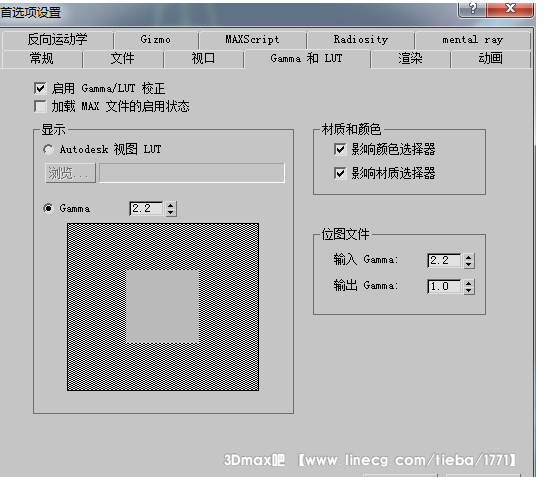Viewport: 545px width, 477px height.
Task: Toggle 影响颜色选择器 checkbox
Action: (x=340, y=149)
